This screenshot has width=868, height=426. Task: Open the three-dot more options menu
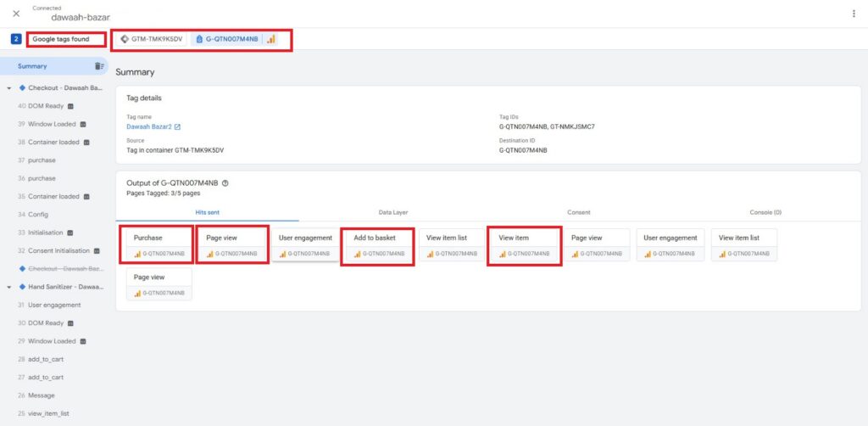tap(854, 14)
